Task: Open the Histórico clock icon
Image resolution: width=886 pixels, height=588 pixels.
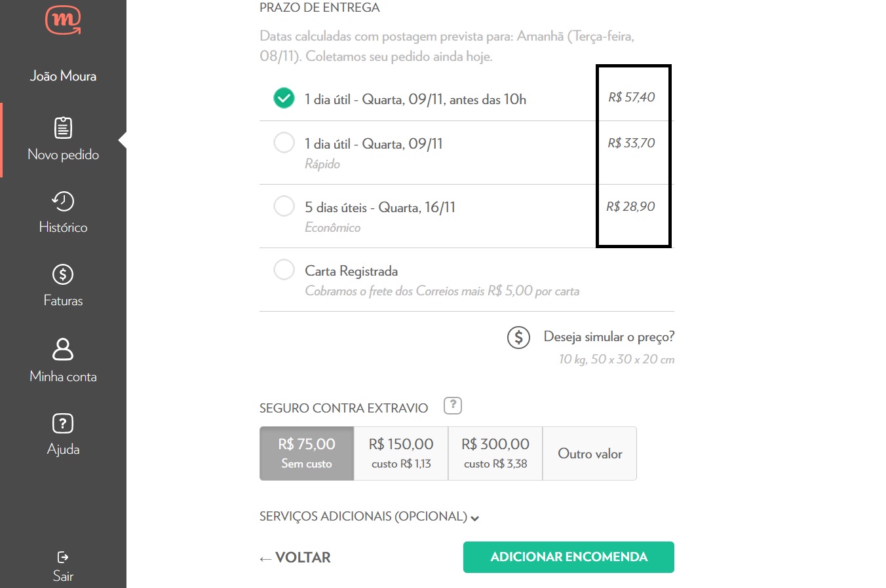Action: [63, 201]
